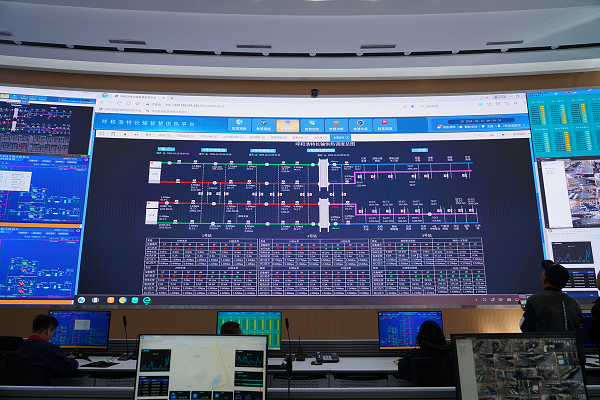Click the sixth icon in the blue navigation bar
Viewport: 600px width, 400px height.
[361, 125]
